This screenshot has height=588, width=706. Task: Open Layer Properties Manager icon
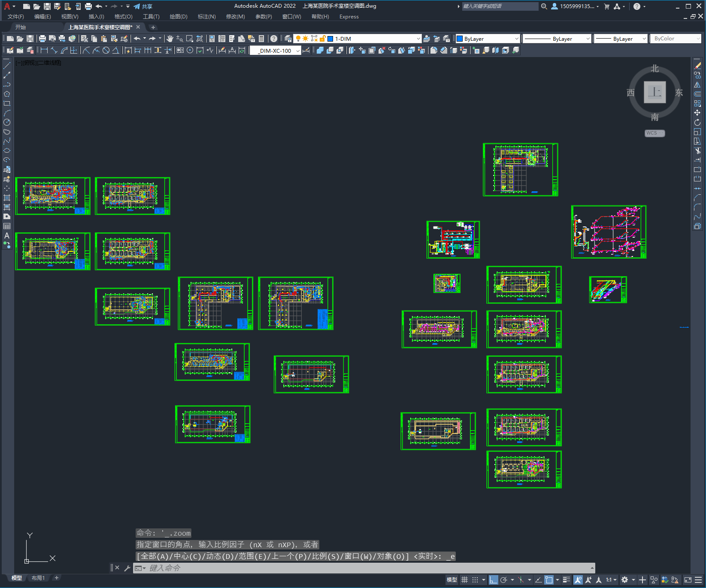(288, 39)
